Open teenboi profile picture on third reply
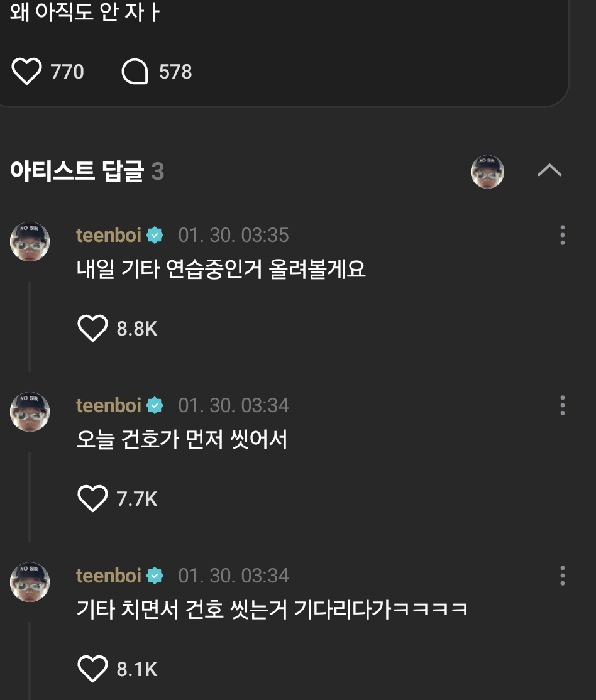Viewport: 596px width, 700px height. [x=30, y=582]
